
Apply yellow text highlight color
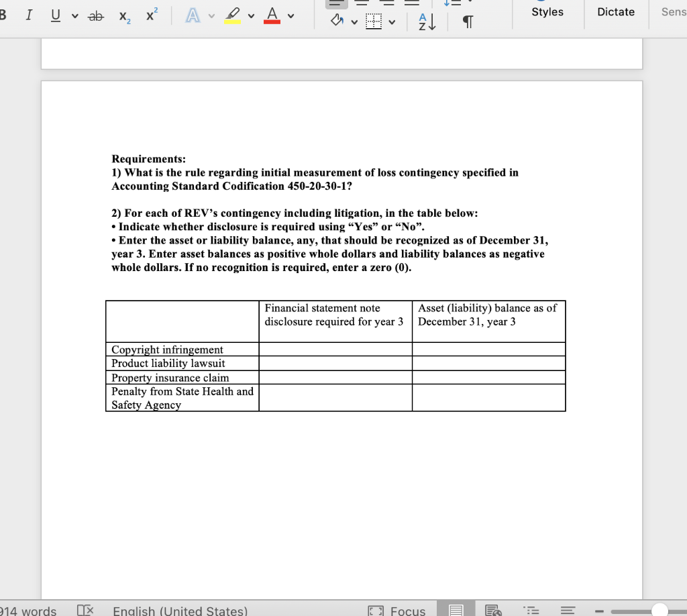[233, 15]
